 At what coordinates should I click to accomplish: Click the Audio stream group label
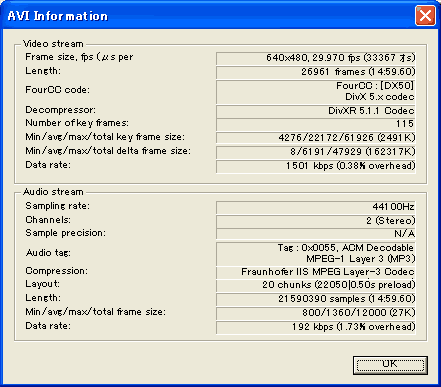tap(53, 192)
